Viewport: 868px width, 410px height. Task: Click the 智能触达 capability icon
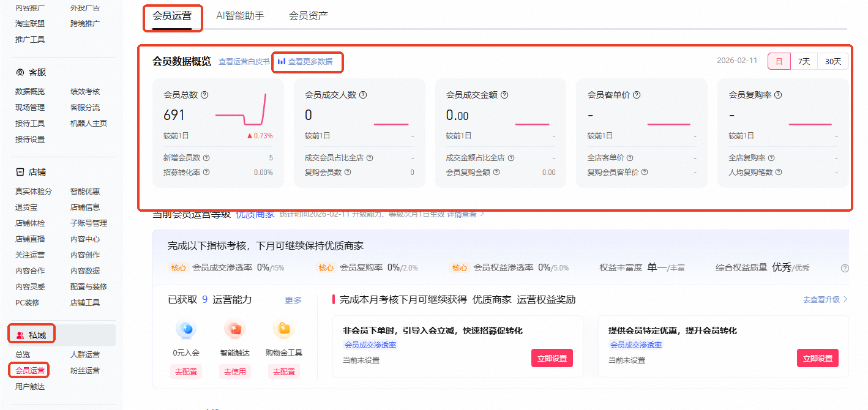coord(235,329)
